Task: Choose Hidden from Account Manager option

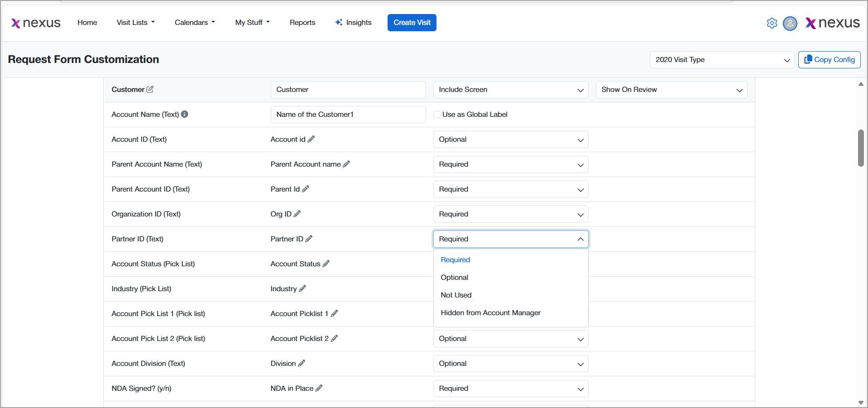Action: (x=490, y=312)
